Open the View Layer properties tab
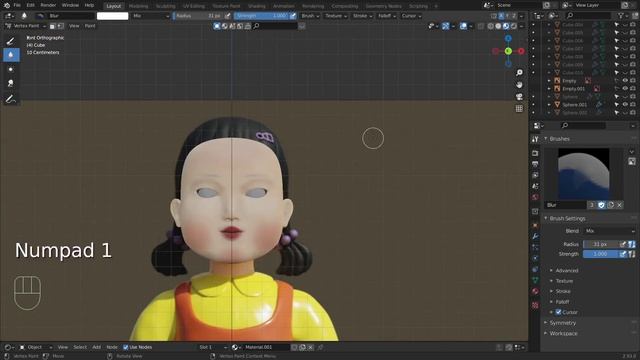This screenshot has width=640, height=360. [535, 175]
